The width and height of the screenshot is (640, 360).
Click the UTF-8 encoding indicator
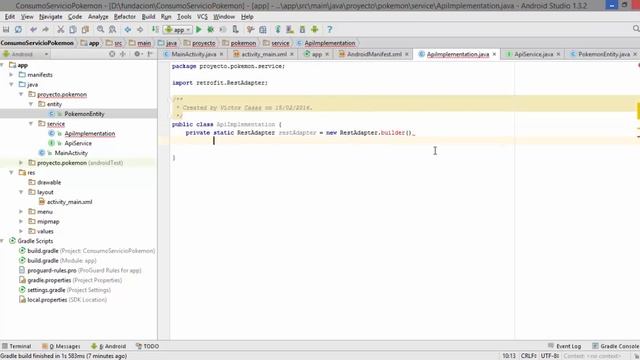[x=549, y=356]
